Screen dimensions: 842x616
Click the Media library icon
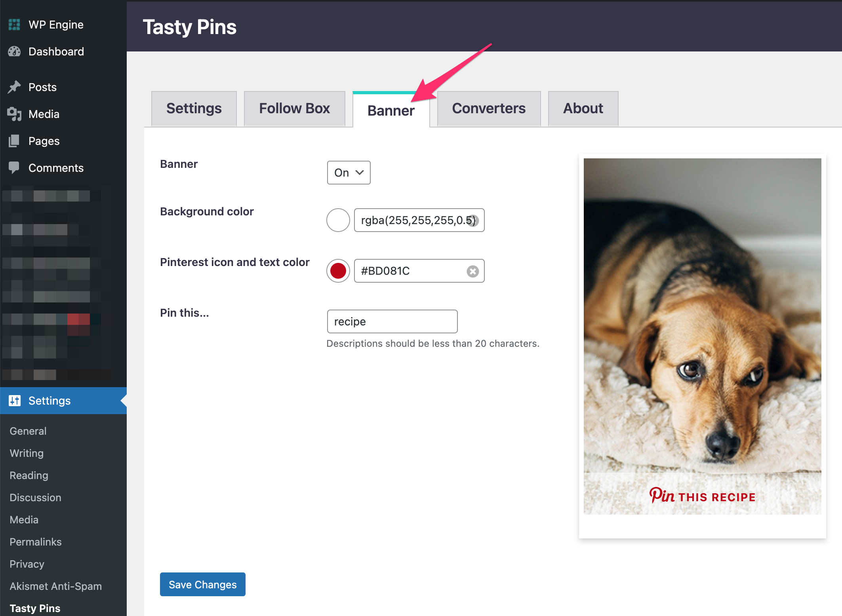(x=14, y=114)
